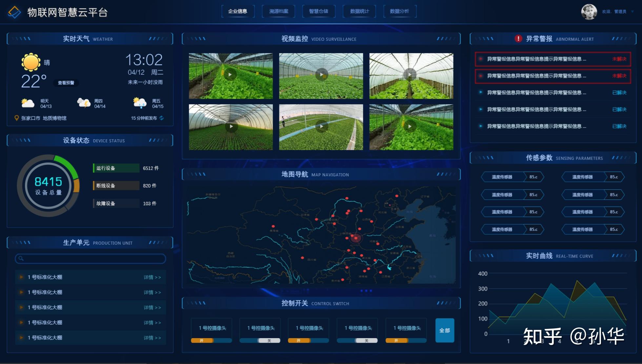Click the red abnormal alert exclamation icon
The image size is (642, 364).
click(518, 39)
